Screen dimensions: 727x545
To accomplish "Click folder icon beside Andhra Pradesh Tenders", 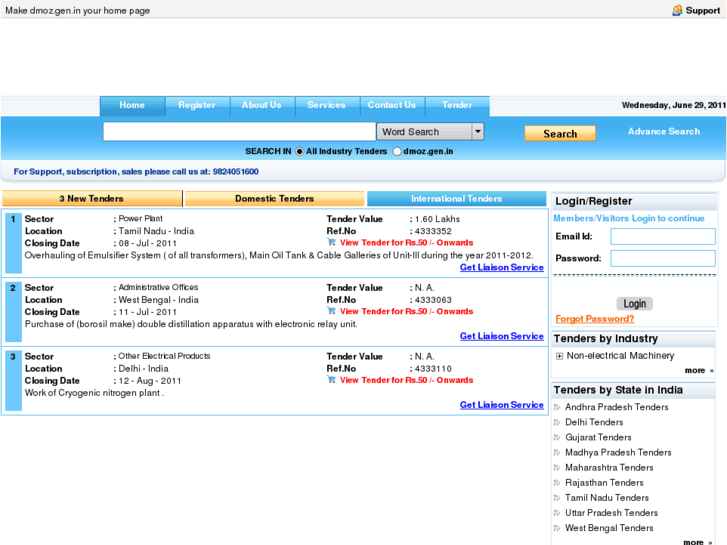I will pos(557,407).
